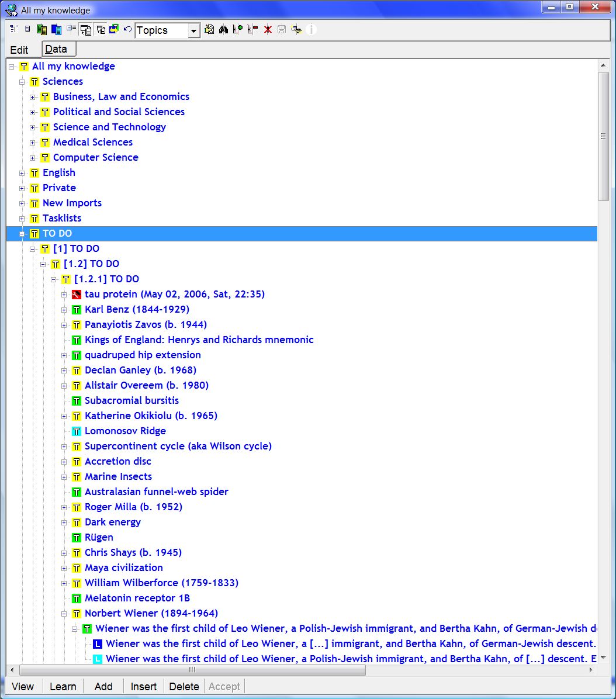616x699 pixels.
Task: Expand the Karl Benz (1844-1929) node
Action: click(64, 310)
